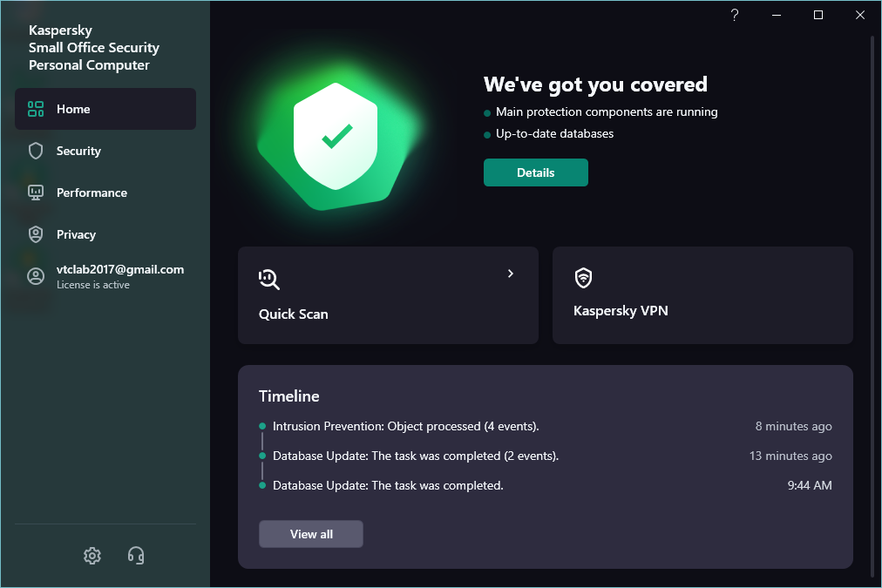Switch to the Security section
The height and width of the screenshot is (588, 882).
click(x=78, y=151)
